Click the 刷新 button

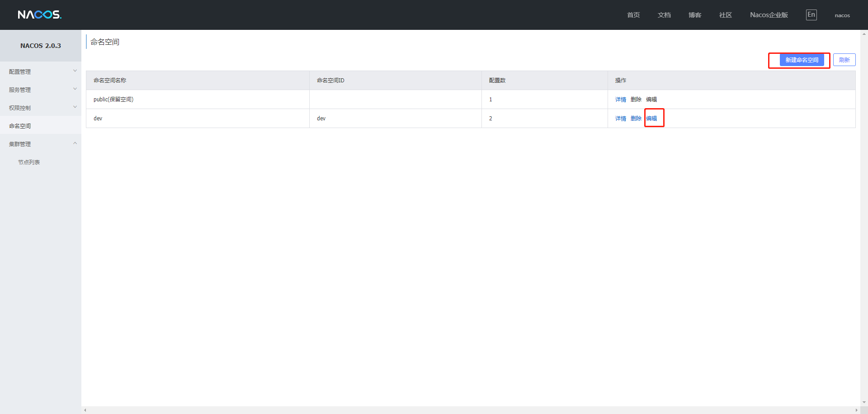(844, 60)
